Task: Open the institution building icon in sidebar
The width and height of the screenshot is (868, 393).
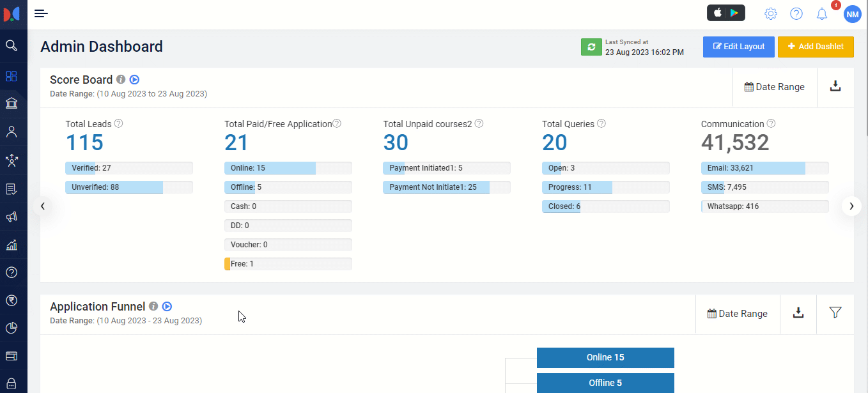Action: tap(11, 104)
